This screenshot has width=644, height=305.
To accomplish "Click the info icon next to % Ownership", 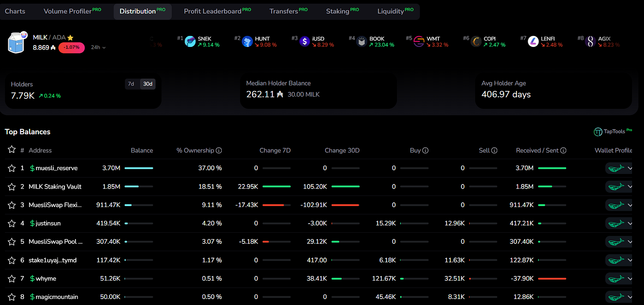I will (x=219, y=150).
